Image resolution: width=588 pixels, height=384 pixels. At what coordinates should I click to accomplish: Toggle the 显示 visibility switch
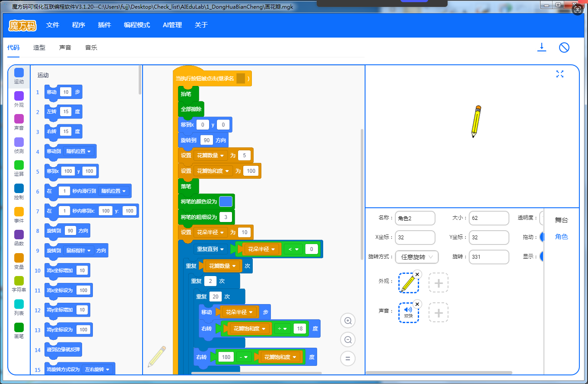point(541,256)
